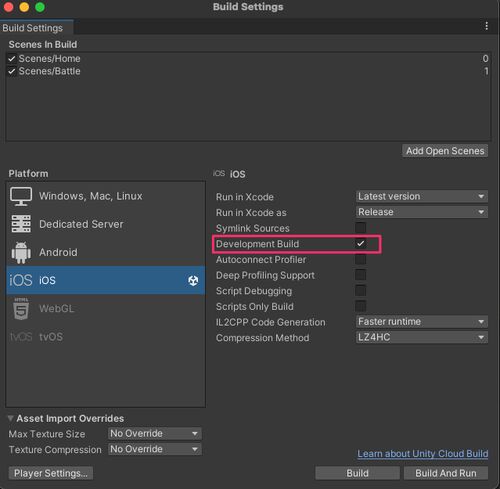500x489 pixels.
Task: Click the Scripts Only Build label
Action: coord(255,307)
